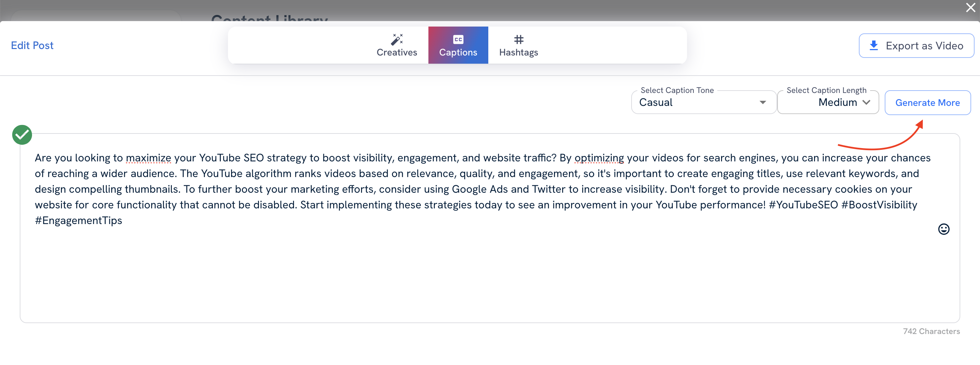980x365 pixels.
Task: Click the CC icon on the Captions tab
Action: [x=458, y=38]
